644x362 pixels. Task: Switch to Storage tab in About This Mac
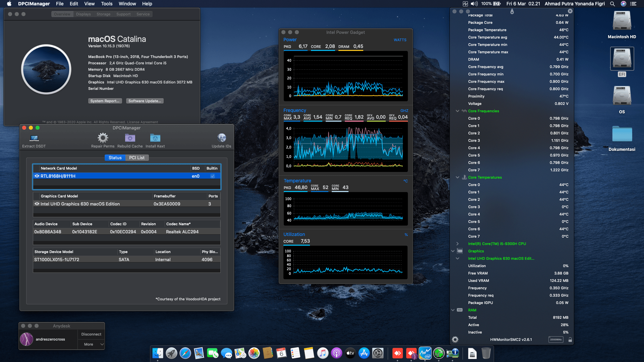(x=103, y=14)
